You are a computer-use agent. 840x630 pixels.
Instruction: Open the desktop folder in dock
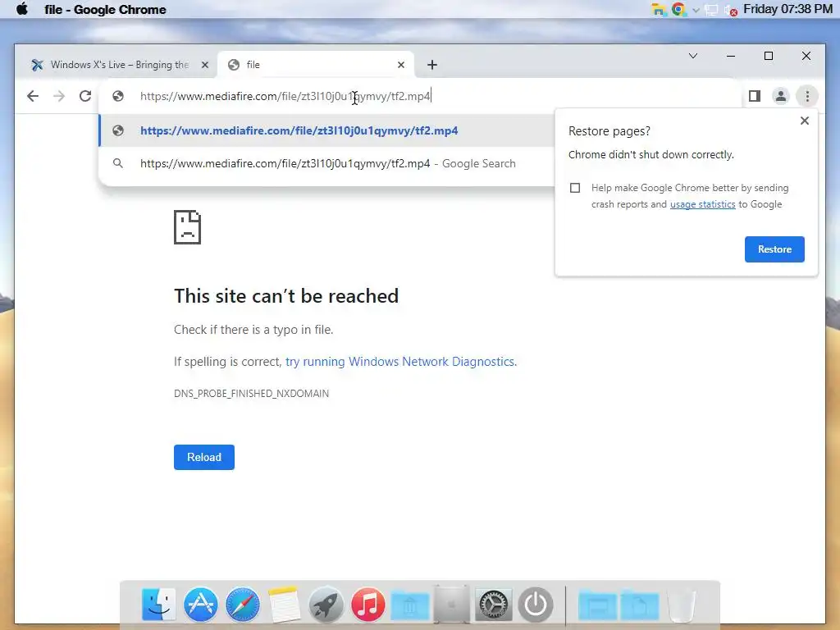[597, 605]
